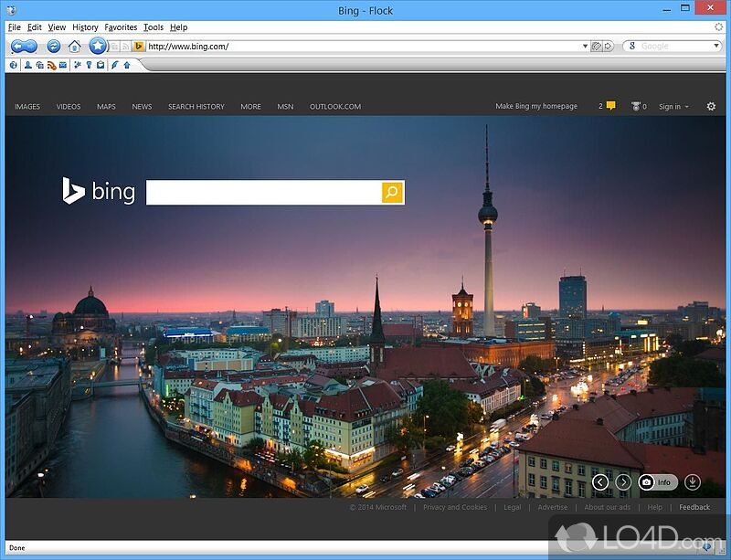Click the Bing site favicon in address bar
Image resolution: width=731 pixels, height=560 pixels.
(x=139, y=47)
